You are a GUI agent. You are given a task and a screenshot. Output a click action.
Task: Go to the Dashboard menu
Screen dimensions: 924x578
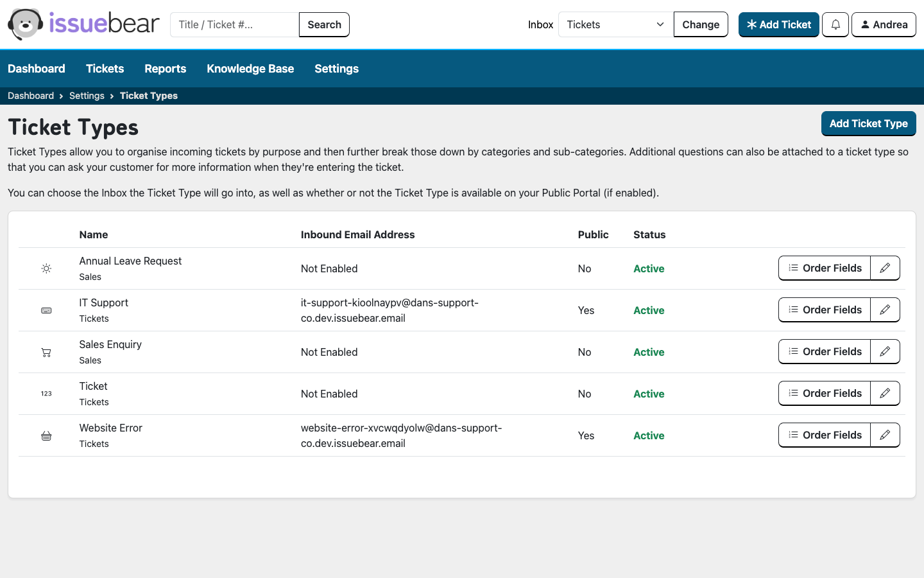click(37, 69)
